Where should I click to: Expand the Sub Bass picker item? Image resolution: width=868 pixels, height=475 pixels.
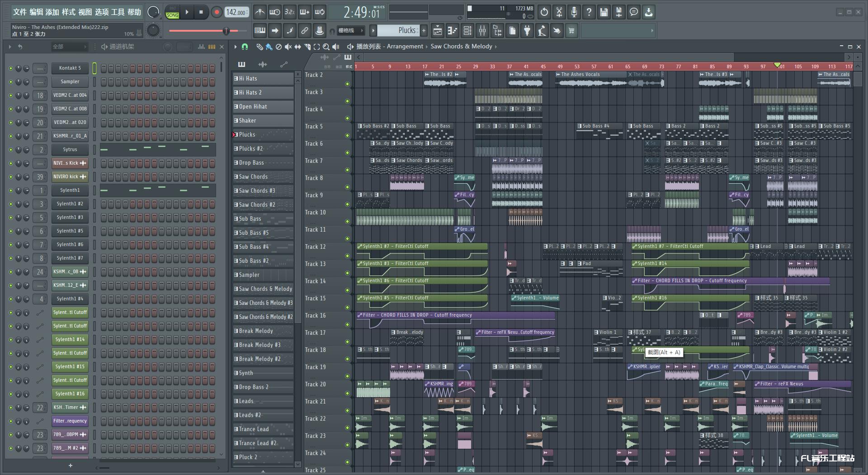(x=263, y=219)
